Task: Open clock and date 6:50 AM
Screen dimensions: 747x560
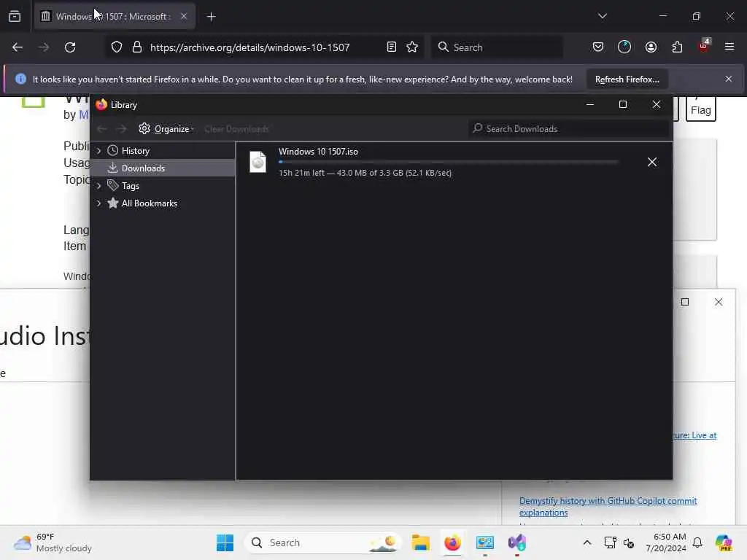Action: tap(666, 542)
